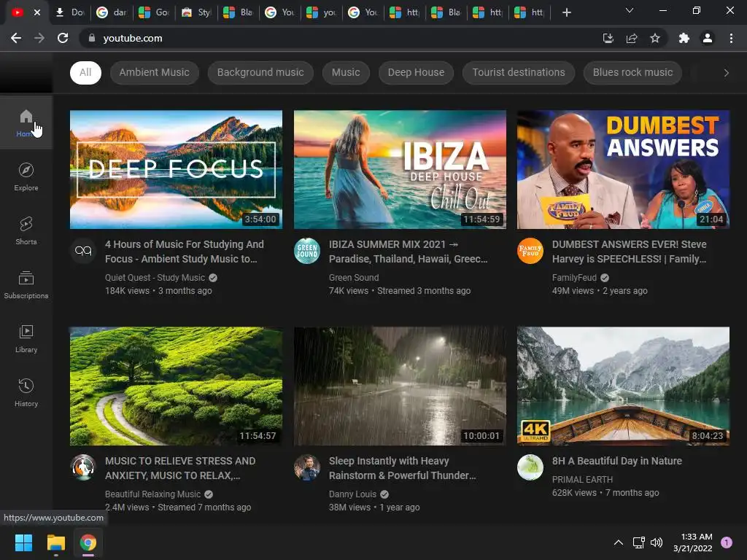This screenshot has width=747, height=560.
Task: Play the Deep Focus thumbnail video
Action: (177, 169)
